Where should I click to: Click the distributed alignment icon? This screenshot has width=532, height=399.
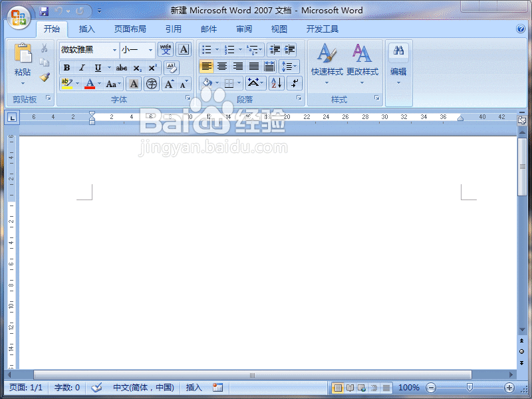point(269,66)
